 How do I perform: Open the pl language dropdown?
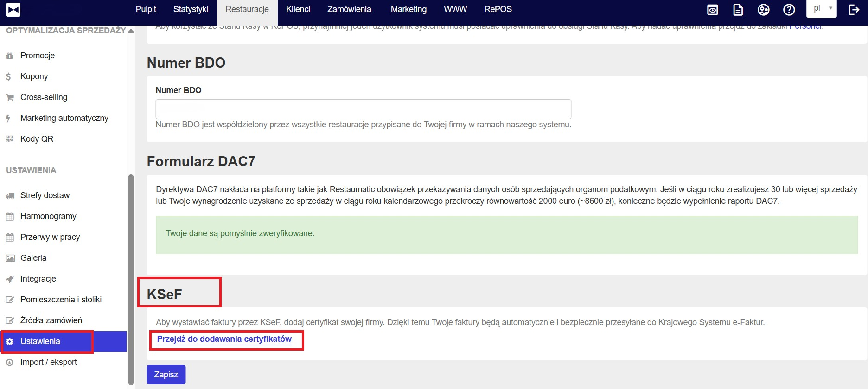pyautogui.click(x=821, y=8)
